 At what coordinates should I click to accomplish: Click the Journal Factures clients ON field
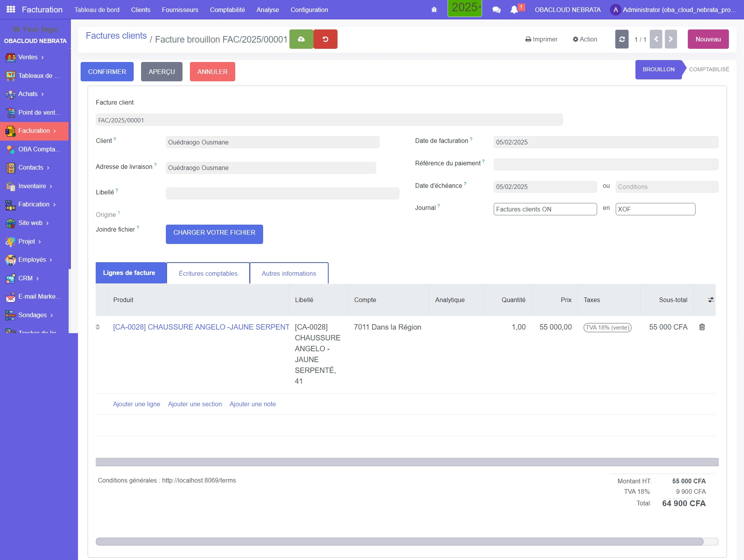coord(545,209)
